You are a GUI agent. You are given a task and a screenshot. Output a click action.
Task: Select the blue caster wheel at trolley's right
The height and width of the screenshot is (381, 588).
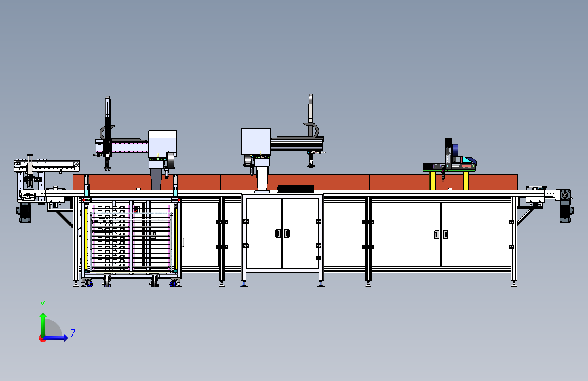173,284
